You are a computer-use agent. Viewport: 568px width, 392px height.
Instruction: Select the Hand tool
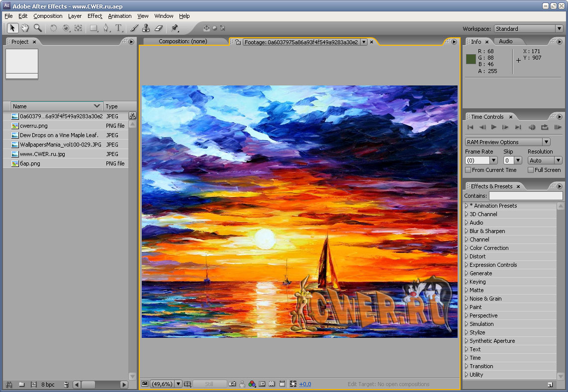(x=25, y=28)
